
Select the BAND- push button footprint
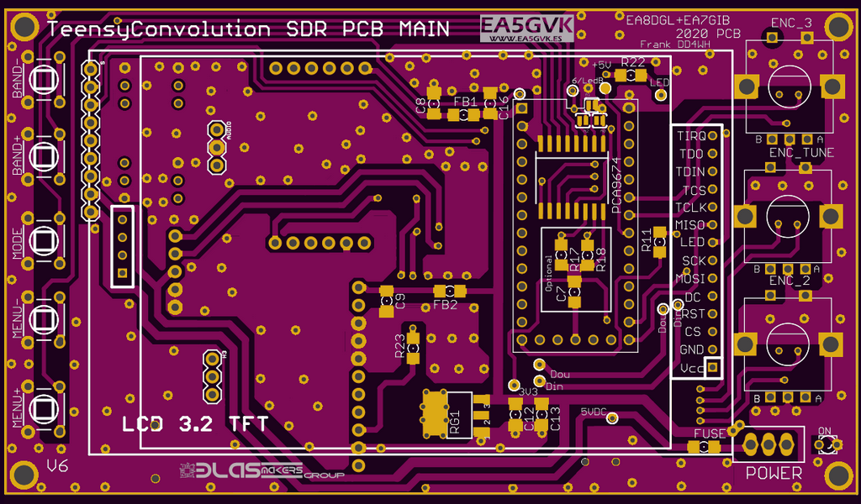click(44, 80)
